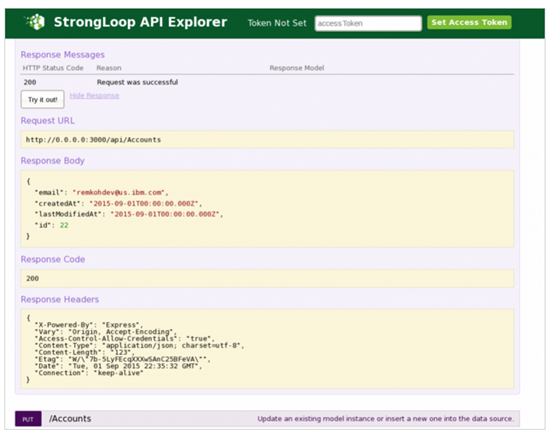Click the 'Response Model' column header
553x434 pixels.
pos(297,68)
